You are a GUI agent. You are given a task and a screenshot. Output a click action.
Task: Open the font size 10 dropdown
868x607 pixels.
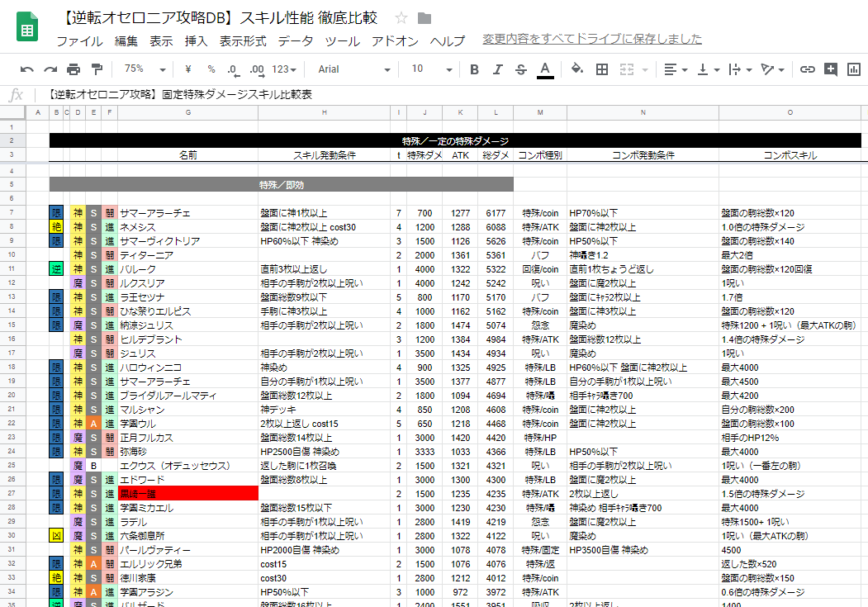pos(432,69)
